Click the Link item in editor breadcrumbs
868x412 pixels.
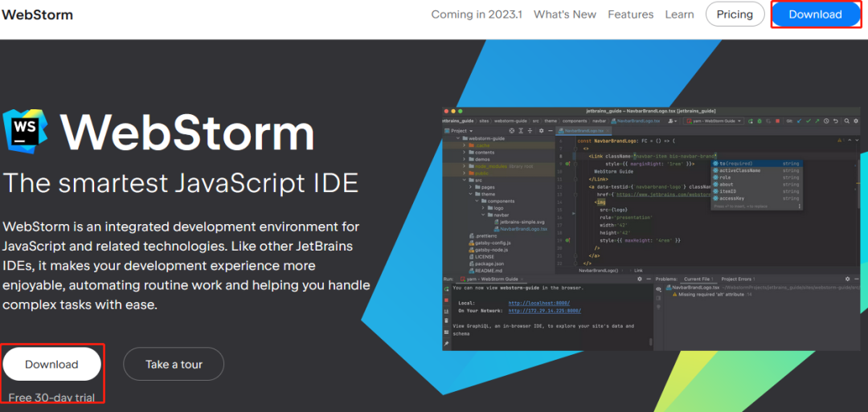[638, 271]
